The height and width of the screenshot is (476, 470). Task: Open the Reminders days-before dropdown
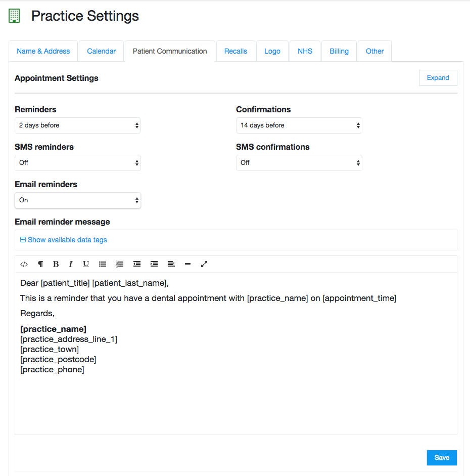coord(78,125)
